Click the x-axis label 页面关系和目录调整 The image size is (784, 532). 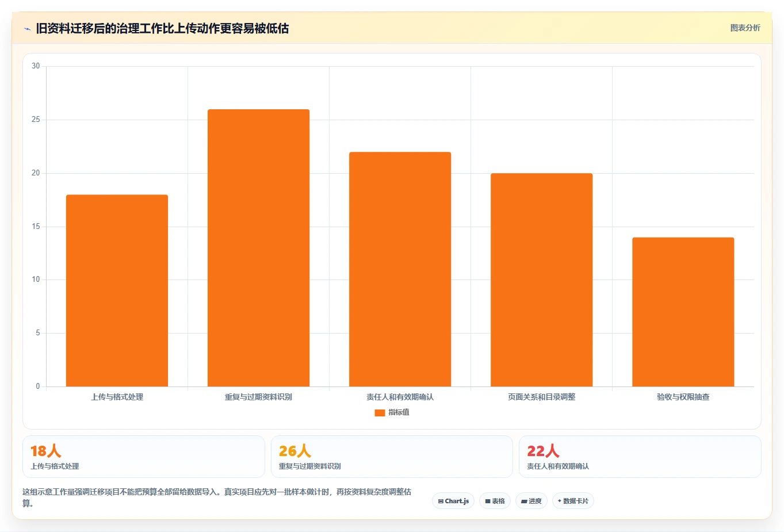(541, 397)
